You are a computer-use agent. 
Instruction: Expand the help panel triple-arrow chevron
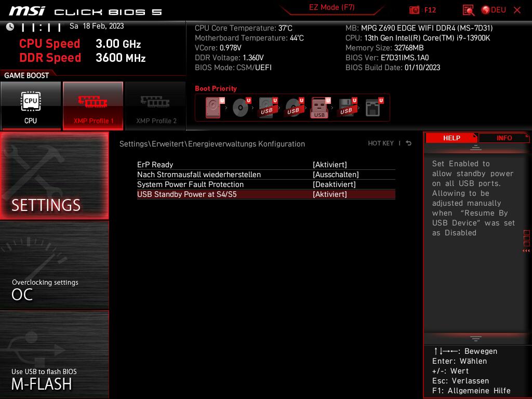(525, 251)
